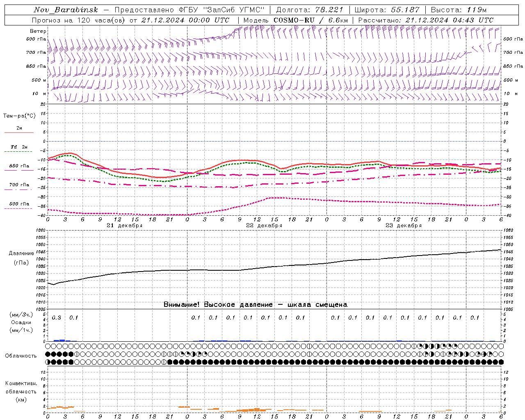The height and width of the screenshot is (420, 525).
Task: Click the 0.3 precipitation amount value
Action: (x=57, y=317)
